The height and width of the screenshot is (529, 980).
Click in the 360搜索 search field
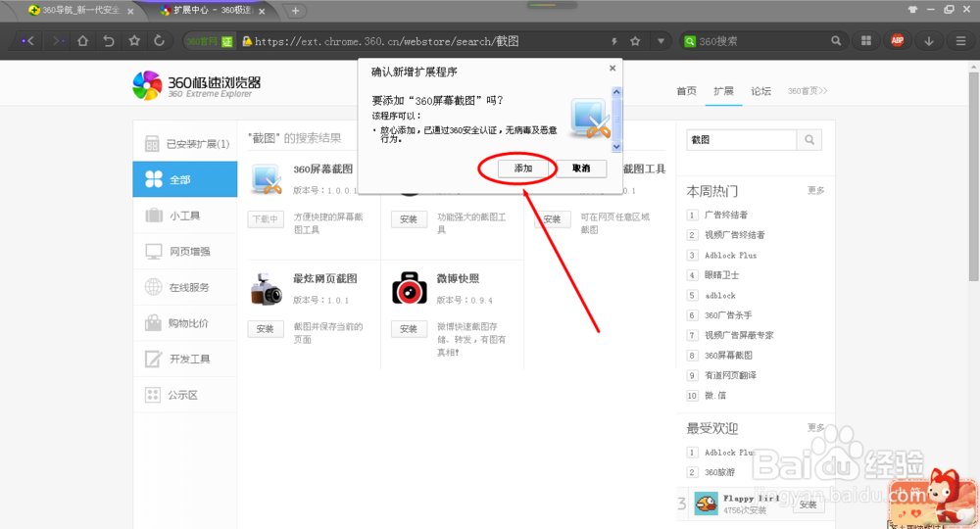tap(762, 41)
